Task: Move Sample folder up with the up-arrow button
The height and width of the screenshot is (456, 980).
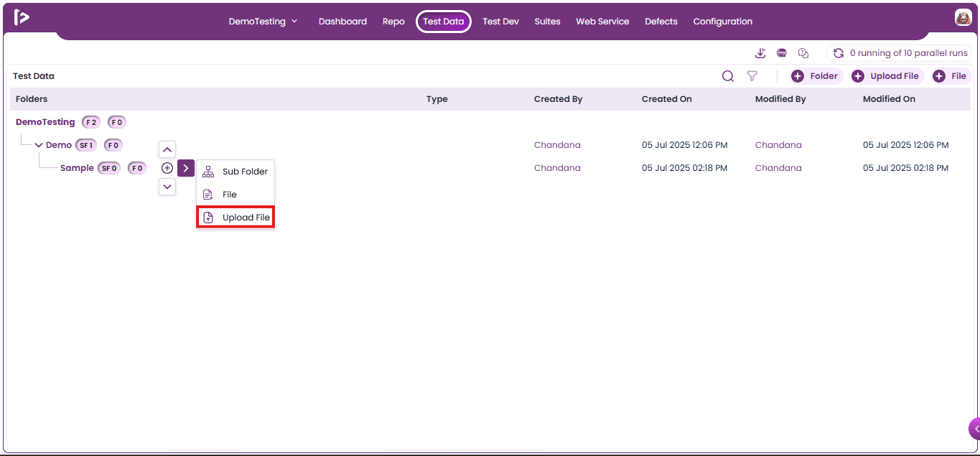Action: tap(167, 149)
